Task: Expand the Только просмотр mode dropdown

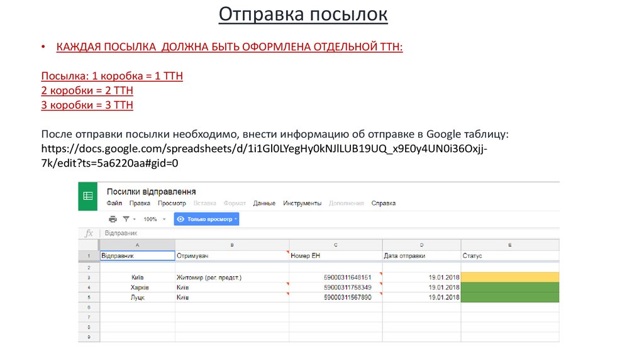Action: pos(236,219)
